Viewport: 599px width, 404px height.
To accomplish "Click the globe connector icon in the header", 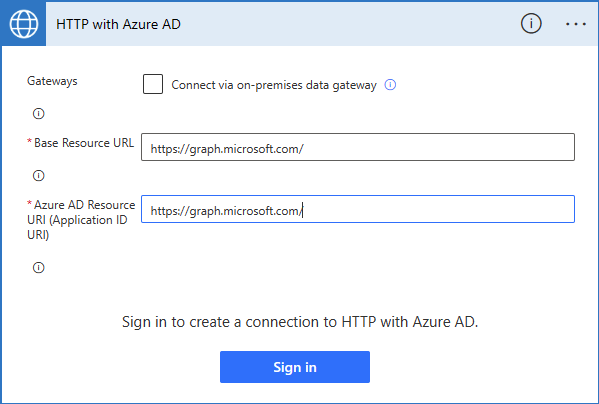I will click(x=24, y=24).
